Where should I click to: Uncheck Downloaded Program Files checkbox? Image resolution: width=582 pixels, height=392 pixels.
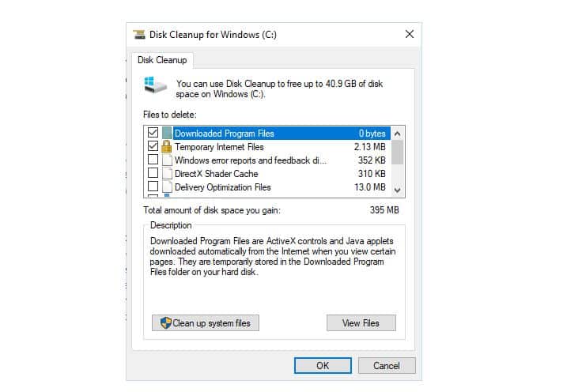[153, 133]
